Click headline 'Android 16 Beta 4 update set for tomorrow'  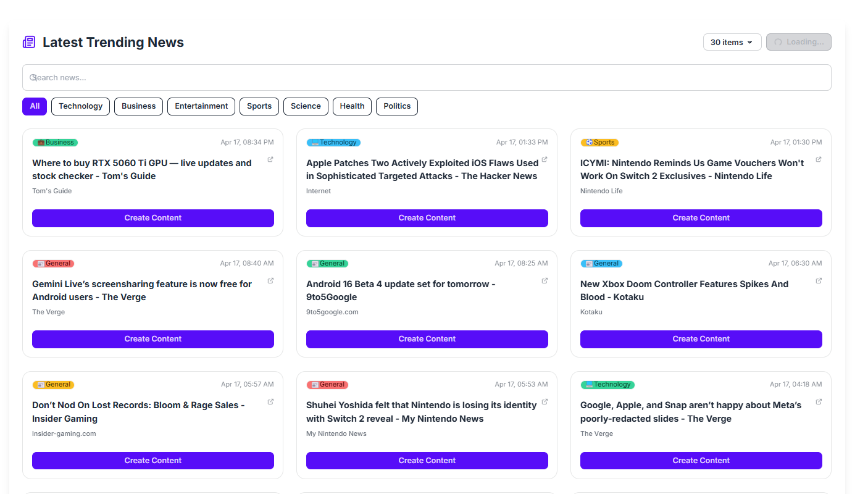(401, 291)
